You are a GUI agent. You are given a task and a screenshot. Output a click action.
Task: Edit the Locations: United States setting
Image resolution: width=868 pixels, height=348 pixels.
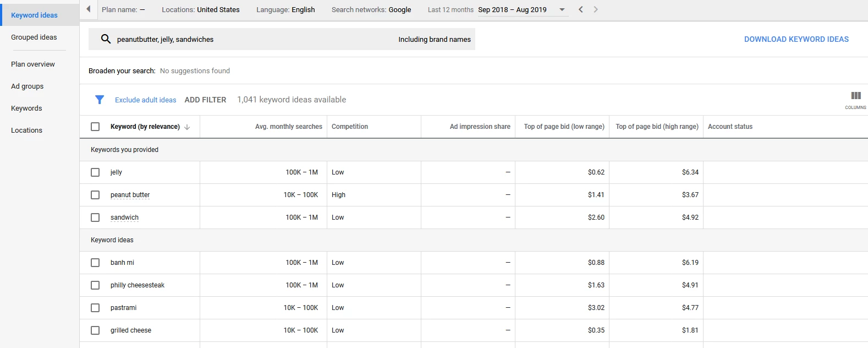tap(201, 10)
